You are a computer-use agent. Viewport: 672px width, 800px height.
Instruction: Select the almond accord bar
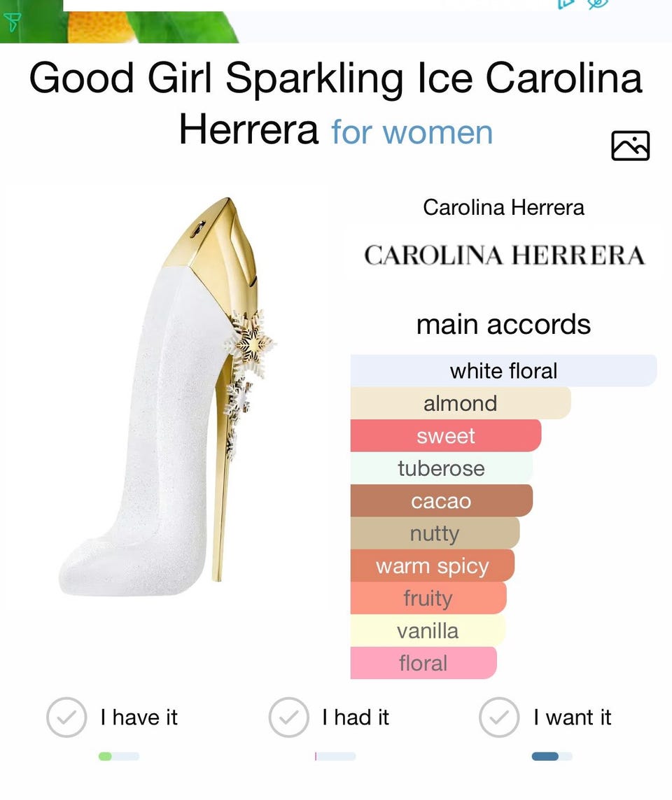pos(461,403)
